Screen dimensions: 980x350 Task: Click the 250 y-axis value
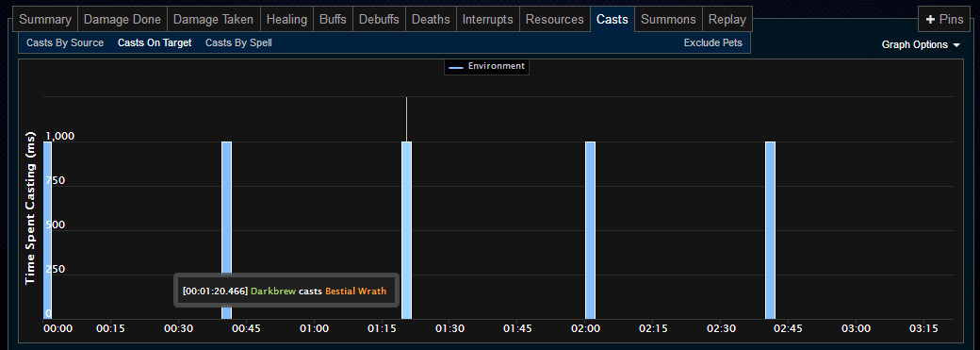pyautogui.click(x=55, y=269)
